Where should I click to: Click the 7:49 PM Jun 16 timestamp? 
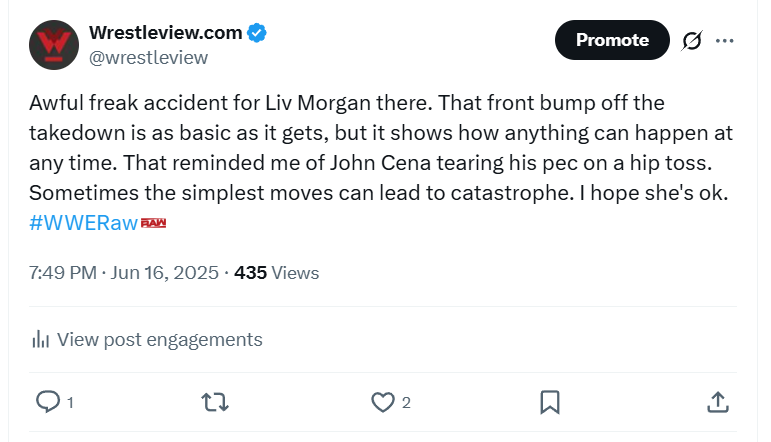tap(125, 272)
